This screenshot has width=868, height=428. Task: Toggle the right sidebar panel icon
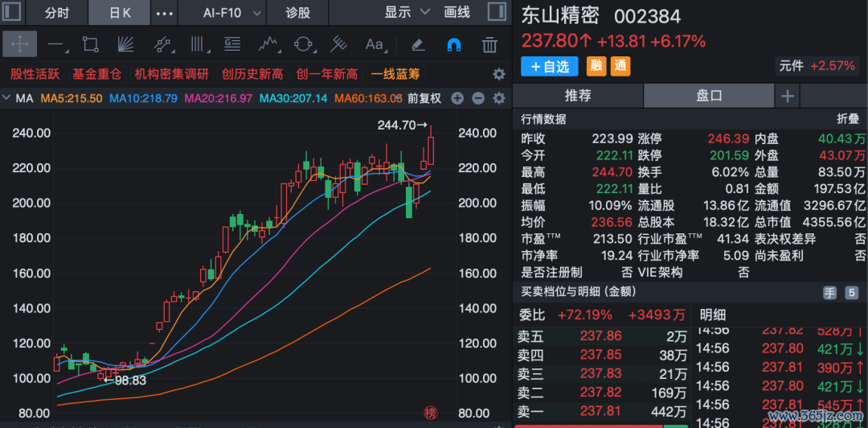click(496, 12)
